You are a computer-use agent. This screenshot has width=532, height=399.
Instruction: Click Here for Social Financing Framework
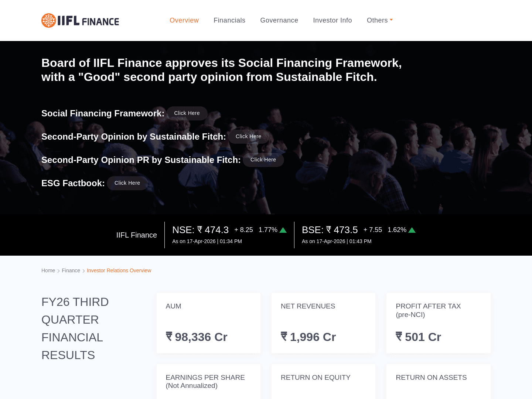point(187,113)
